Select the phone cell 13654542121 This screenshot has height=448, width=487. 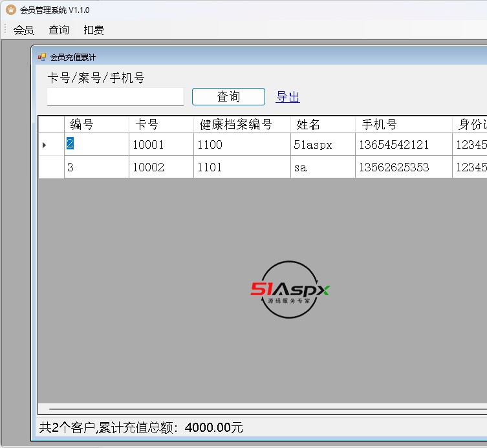click(404, 144)
